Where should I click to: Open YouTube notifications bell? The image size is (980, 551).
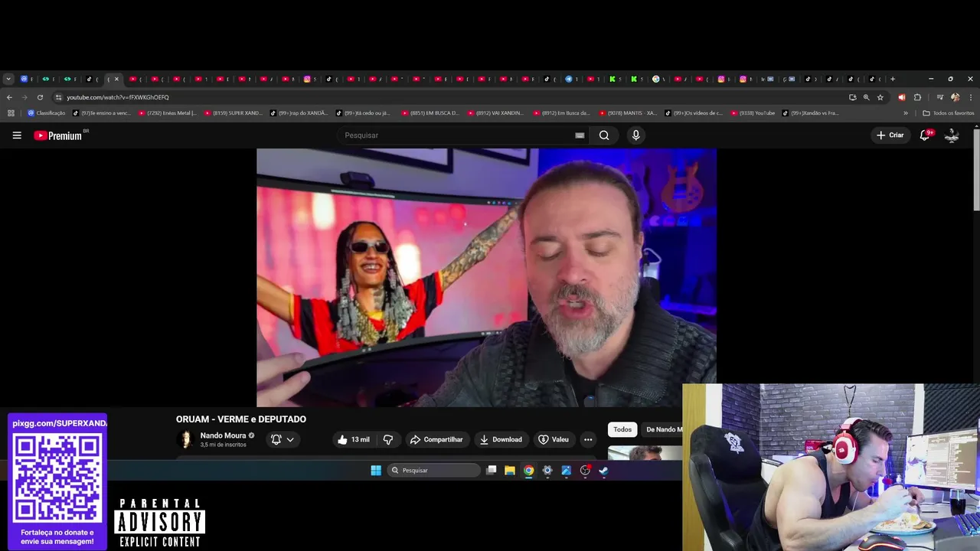[925, 135]
